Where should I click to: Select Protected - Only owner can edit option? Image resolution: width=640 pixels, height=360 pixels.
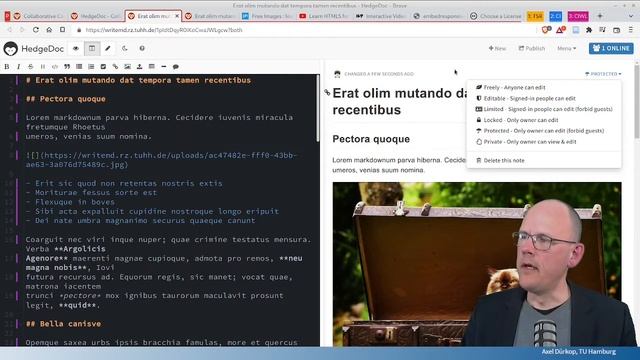click(544, 131)
